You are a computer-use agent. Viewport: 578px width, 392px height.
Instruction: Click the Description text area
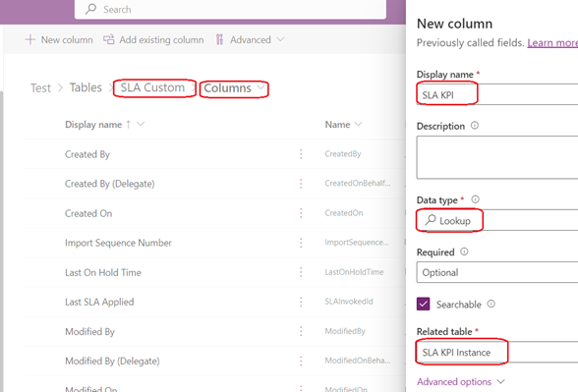497,157
